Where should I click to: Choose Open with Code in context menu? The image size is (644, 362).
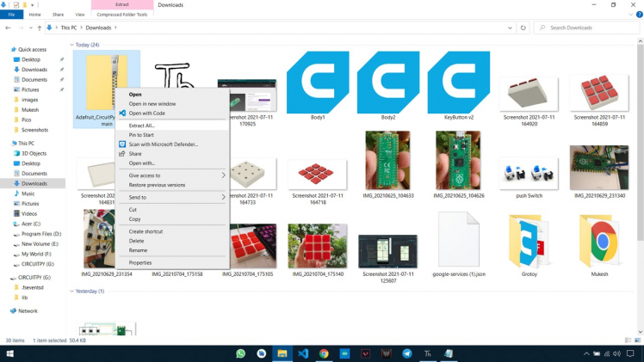(146, 114)
